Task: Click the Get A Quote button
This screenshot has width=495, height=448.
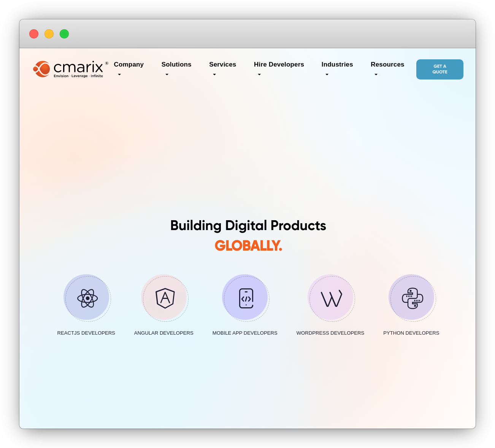Action: pos(440,69)
